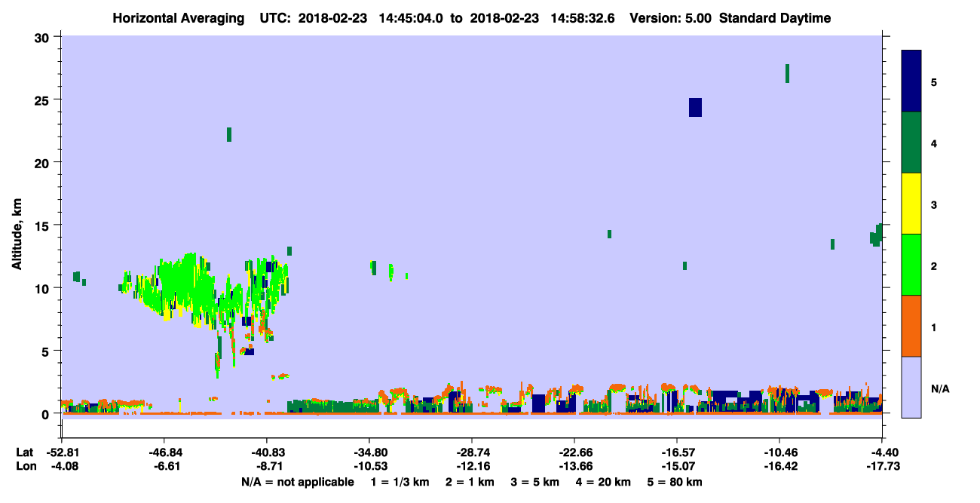Click the dark blue level 5 colorbar segment
980x503 pixels.
click(911, 81)
